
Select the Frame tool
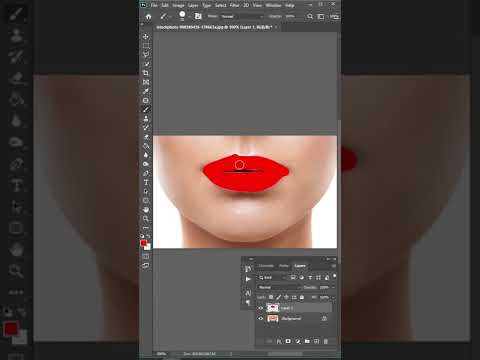click(146, 82)
